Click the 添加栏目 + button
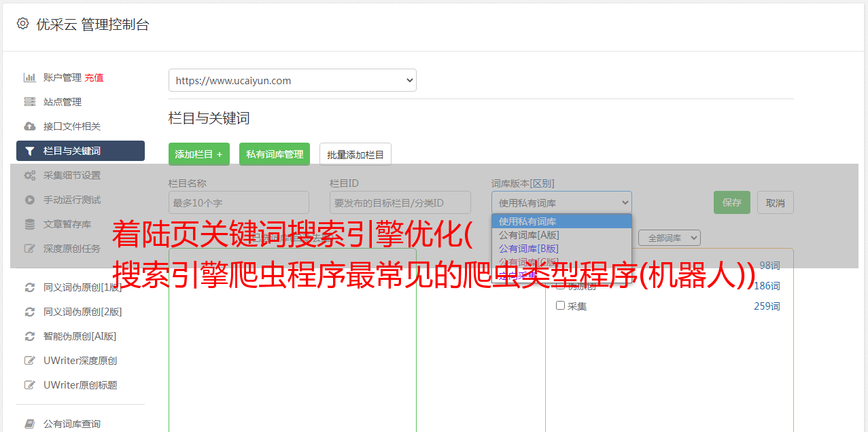 click(199, 154)
